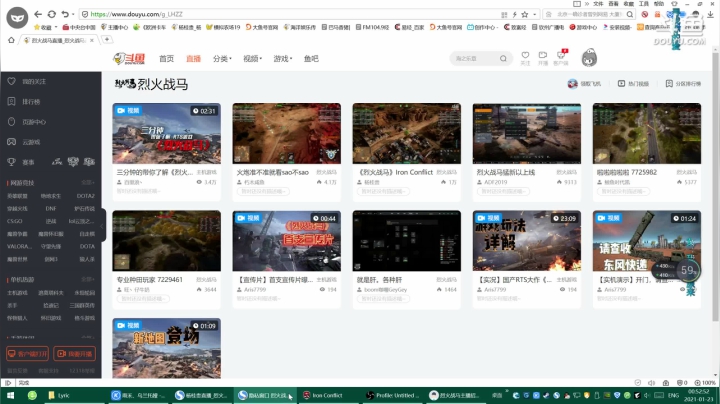Expand 全部 next to 网游竞技 section
This screenshot has height=404, width=720.
pyautogui.click(x=88, y=183)
